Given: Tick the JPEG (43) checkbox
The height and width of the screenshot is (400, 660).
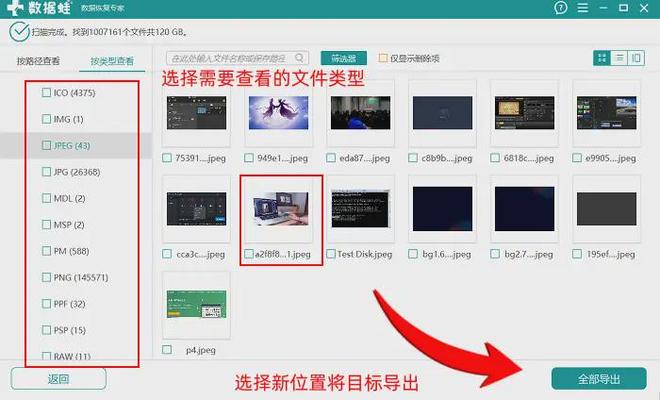Looking at the screenshot, I should (46, 145).
